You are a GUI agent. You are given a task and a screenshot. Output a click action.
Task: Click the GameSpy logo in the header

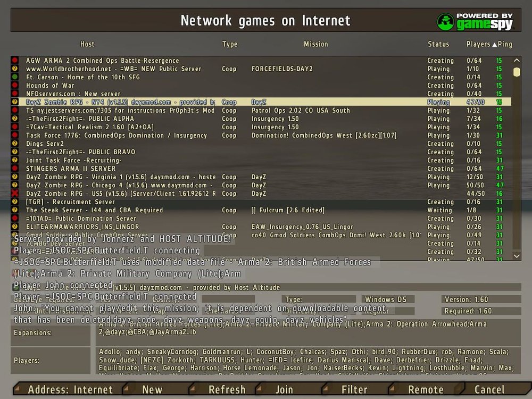pyautogui.click(x=475, y=21)
